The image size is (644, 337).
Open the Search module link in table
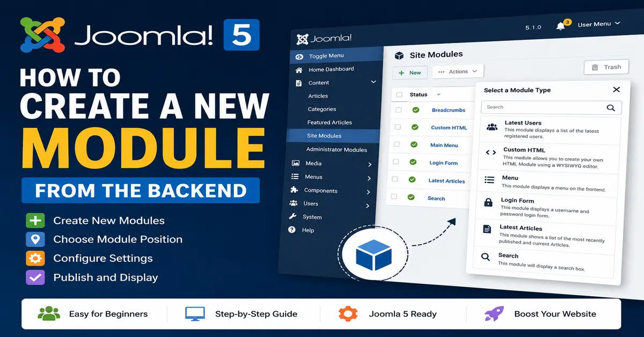click(436, 199)
